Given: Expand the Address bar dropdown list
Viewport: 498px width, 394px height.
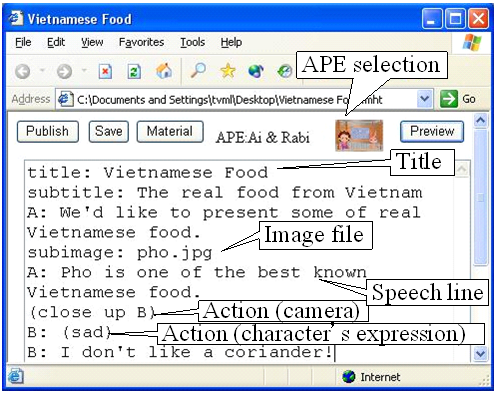Looking at the screenshot, I should point(425,99).
